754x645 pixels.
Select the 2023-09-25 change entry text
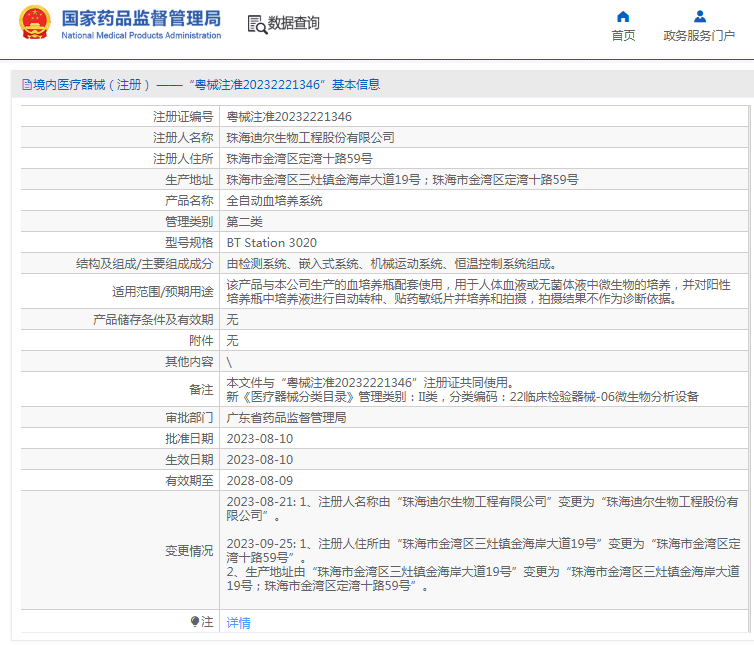pyautogui.click(x=483, y=565)
